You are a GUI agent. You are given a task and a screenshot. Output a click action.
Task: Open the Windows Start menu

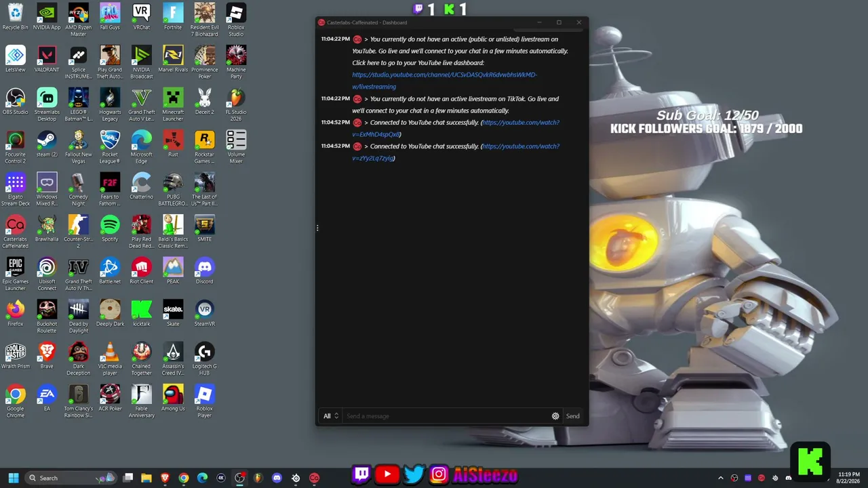click(13, 478)
